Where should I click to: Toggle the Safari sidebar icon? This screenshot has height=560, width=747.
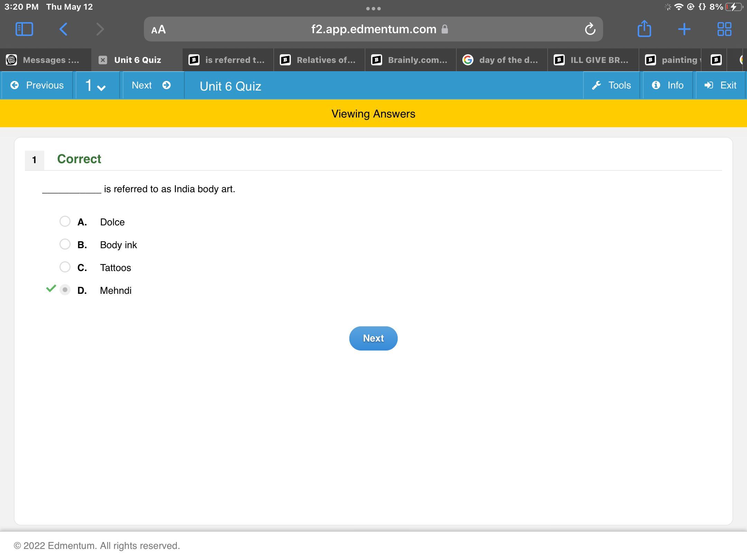(24, 29)
